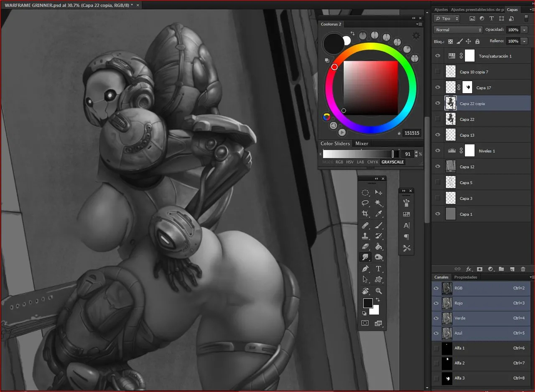Open the Paragraph panel icon
This screenshot has width=535, height=392.
coord(406,237)
